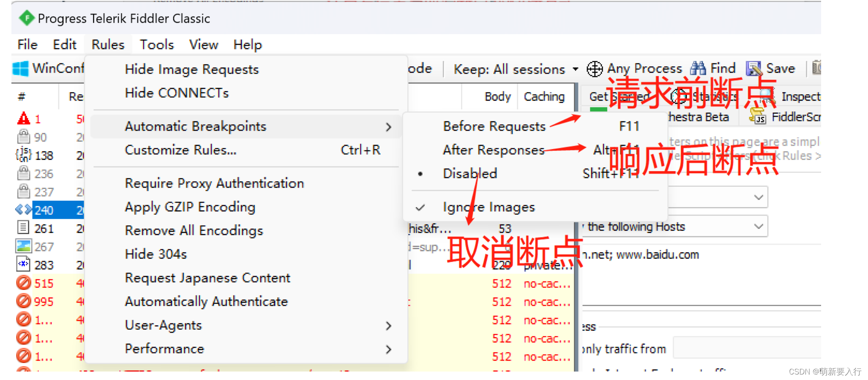The height and width of the screenshot is (380, 868).
Task: Click the Body column header
Action: [x=497, y=97]
